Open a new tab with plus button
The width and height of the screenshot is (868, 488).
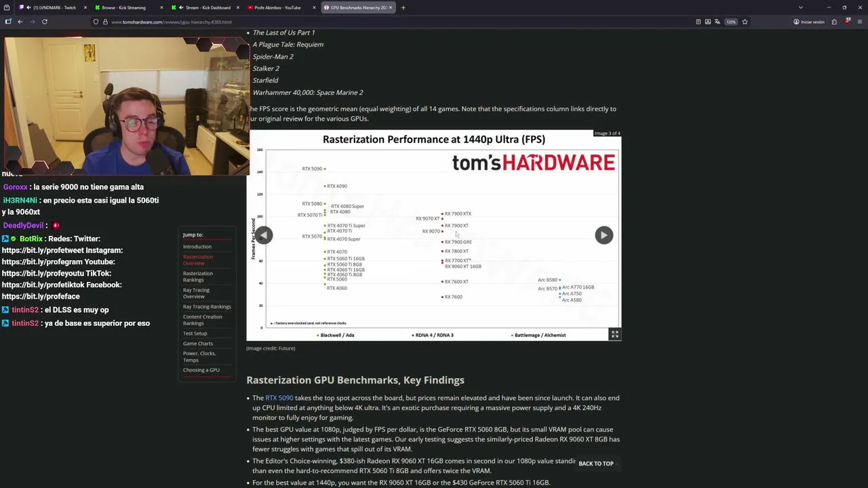pyautogui.click(x=403, y=7)
